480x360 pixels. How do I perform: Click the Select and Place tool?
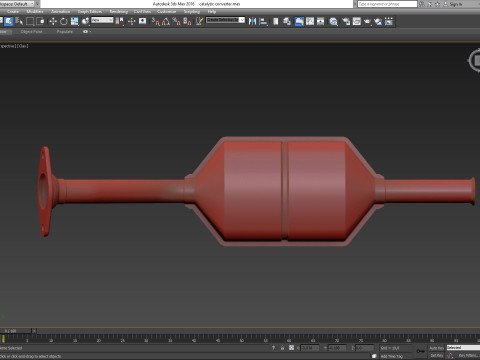[x=85, y=22]
